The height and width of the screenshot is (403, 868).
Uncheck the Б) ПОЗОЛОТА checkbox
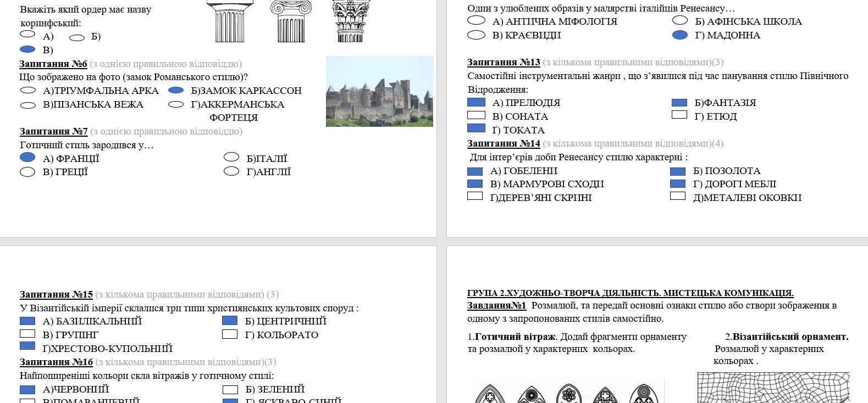678,171
